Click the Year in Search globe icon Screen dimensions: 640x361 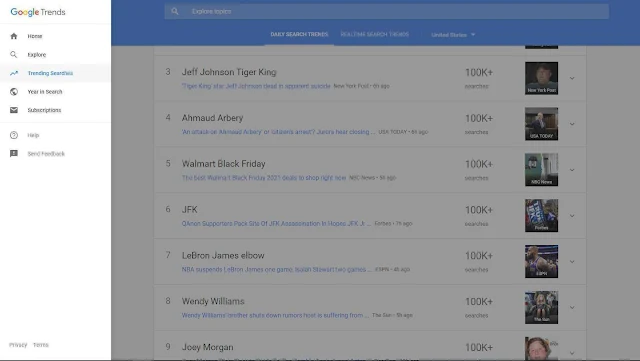coord(14,91)
